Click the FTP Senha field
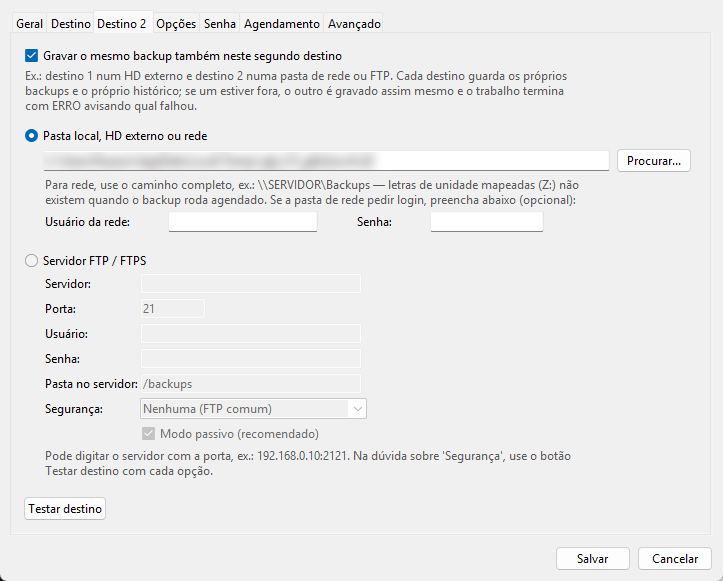 (250, 358)
